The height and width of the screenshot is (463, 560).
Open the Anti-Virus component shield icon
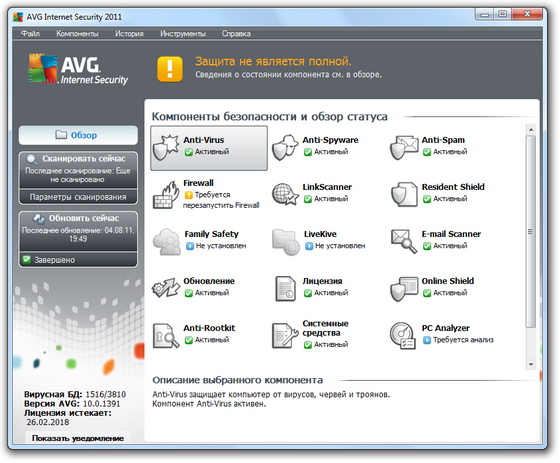(x=166, y=147)
